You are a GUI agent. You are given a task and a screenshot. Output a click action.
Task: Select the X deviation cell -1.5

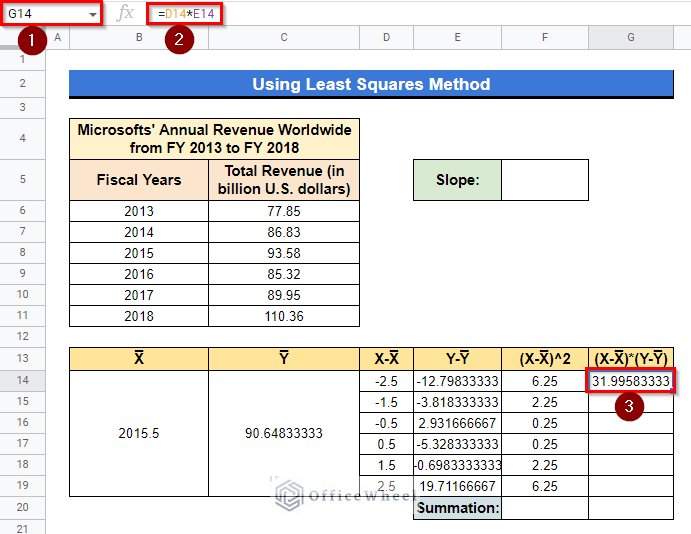click(386, 402)
